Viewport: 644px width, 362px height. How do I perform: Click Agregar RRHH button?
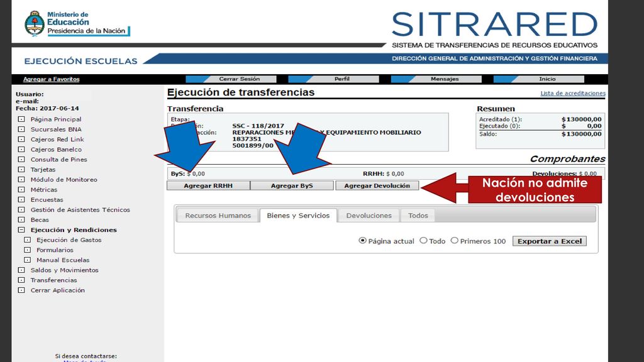[x=208, y=185]
